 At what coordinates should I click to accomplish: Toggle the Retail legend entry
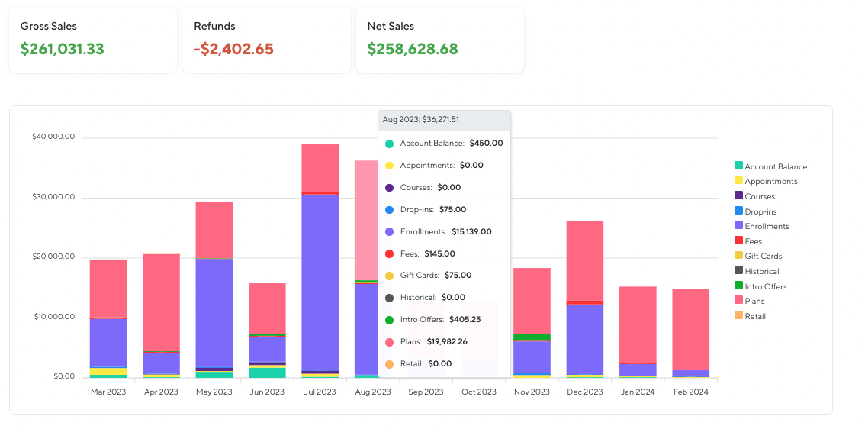pyautogui.click(x=754, y=316)
